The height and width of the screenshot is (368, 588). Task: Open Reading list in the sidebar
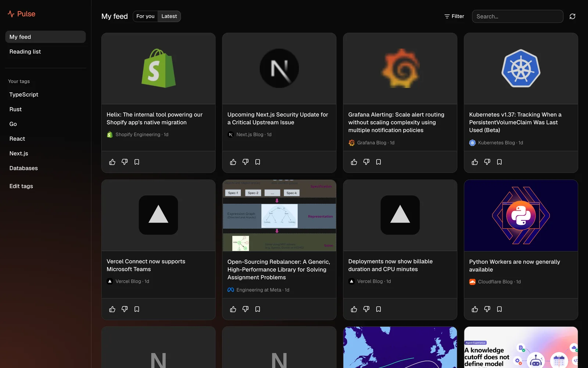tap(45, 52)
